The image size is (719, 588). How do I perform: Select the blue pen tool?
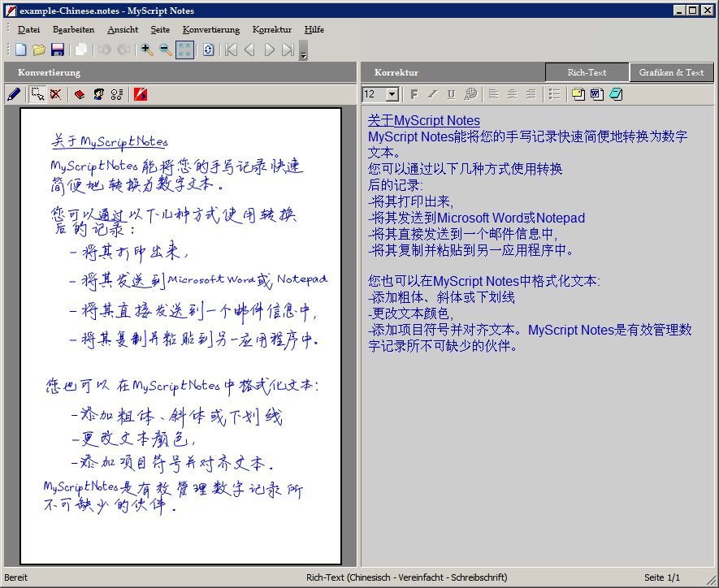[x=14, y=94]
